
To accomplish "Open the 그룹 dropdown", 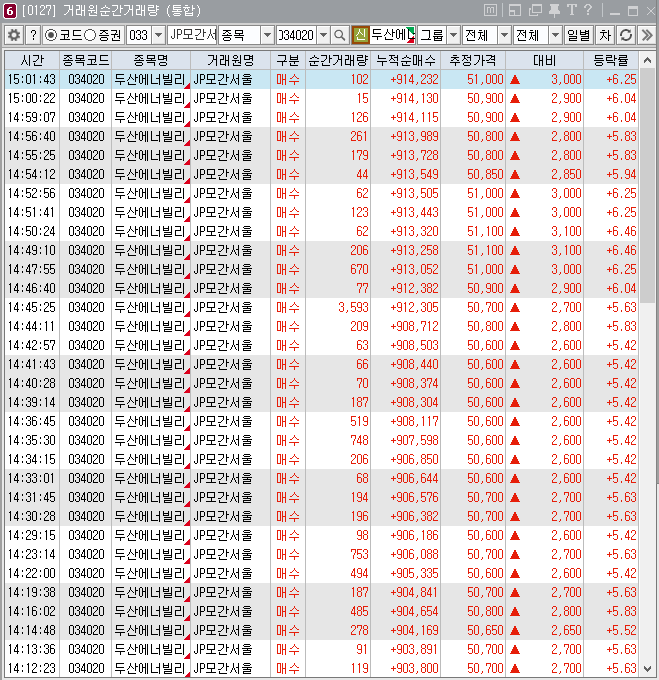I will point(453,35).
